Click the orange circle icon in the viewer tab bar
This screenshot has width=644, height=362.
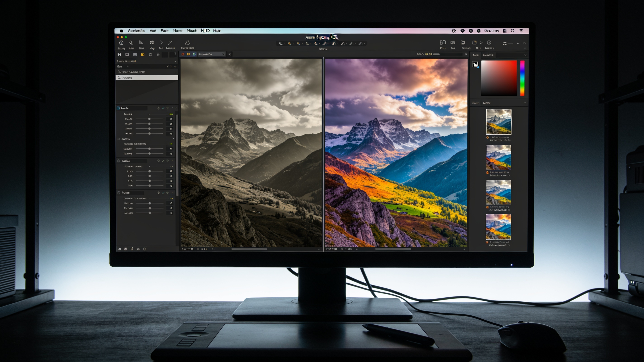click(x=183, y=54)
